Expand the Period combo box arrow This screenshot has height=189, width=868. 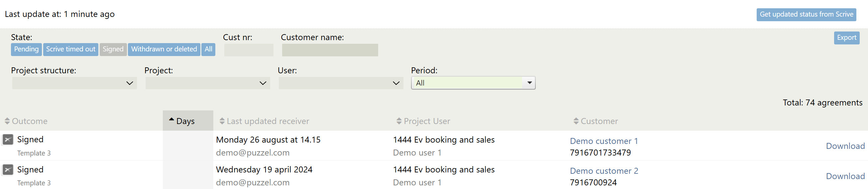(x=529, y=83)
